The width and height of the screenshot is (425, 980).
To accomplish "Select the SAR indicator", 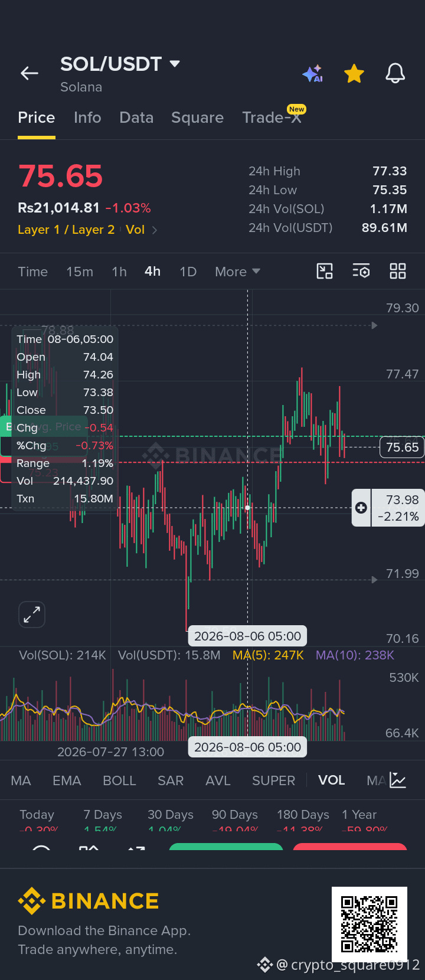I will [x=171, y=780].
